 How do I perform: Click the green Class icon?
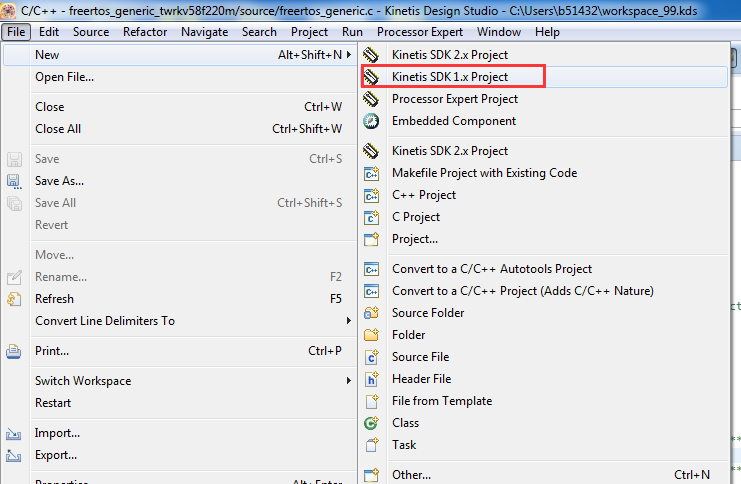click(x=371, y=423)
